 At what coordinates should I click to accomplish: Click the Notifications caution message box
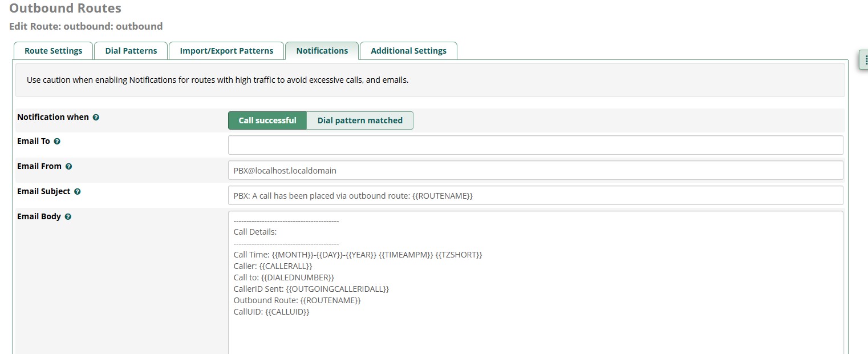pyautogui.click(x=430, y=80)
